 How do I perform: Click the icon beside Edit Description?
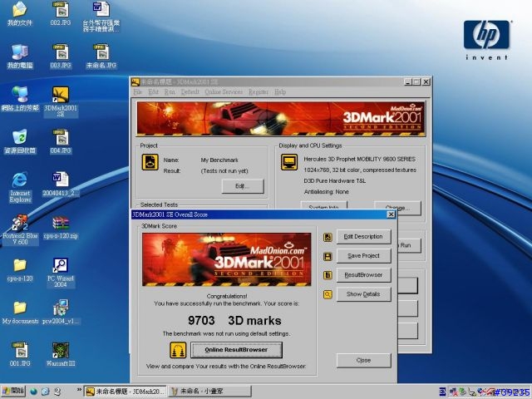click(x=328, y=237)
